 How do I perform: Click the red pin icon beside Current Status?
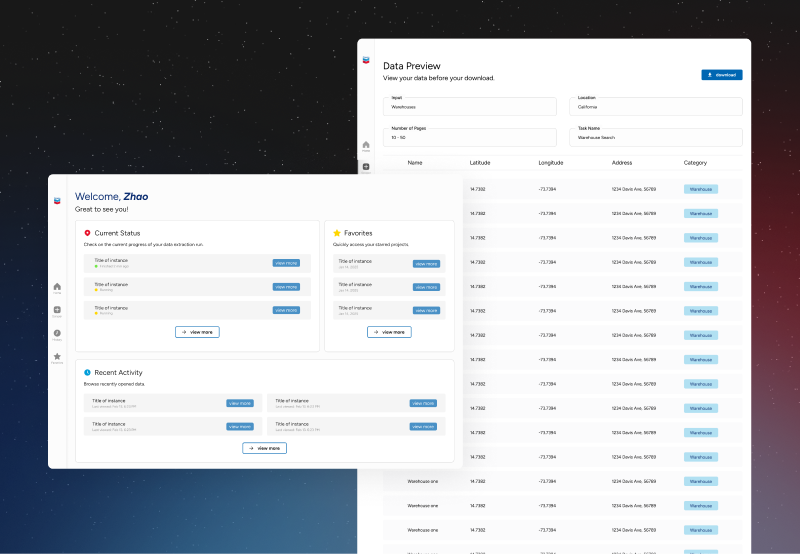tap(88, 233)
